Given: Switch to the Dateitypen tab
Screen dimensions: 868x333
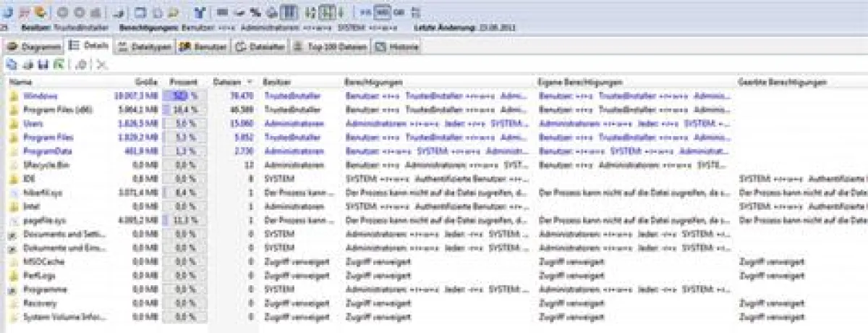Looking at the screenshot, I should (x=144, y=46).
